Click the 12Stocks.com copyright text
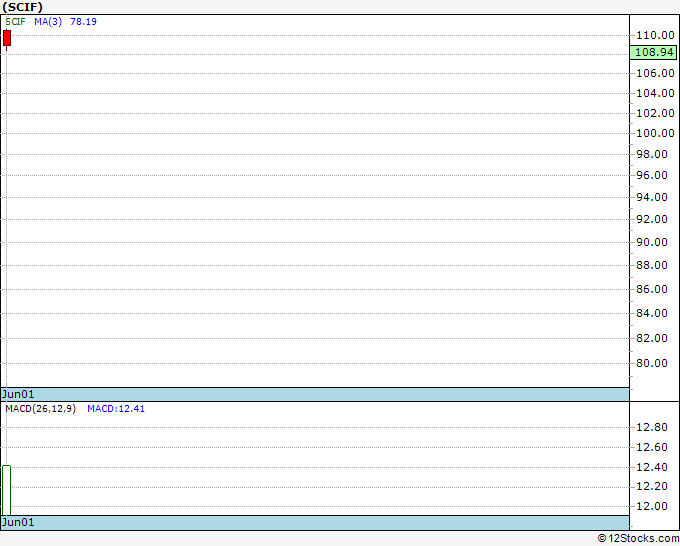Image resolution: width=680 pixels, height=546 pixels. (638, 538)
